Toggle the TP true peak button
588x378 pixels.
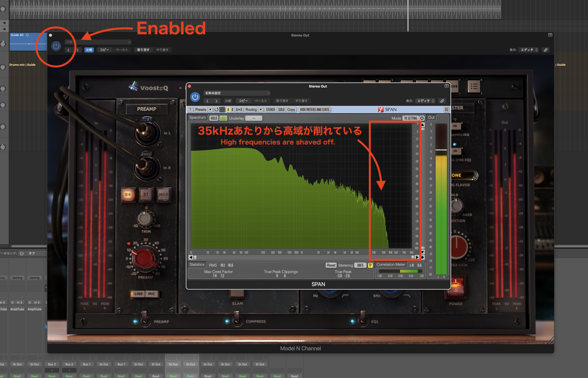coord(370,265)
